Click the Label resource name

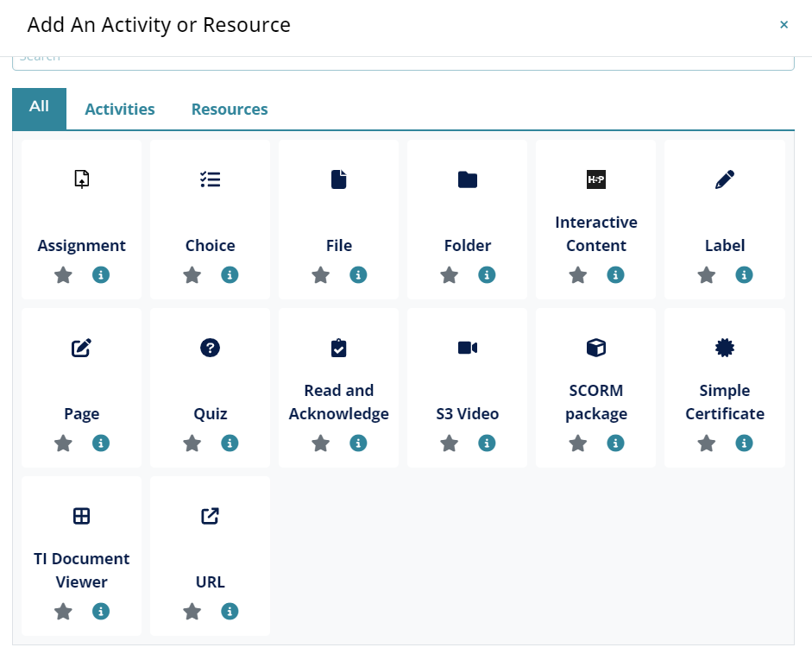[x=725, y=246]
